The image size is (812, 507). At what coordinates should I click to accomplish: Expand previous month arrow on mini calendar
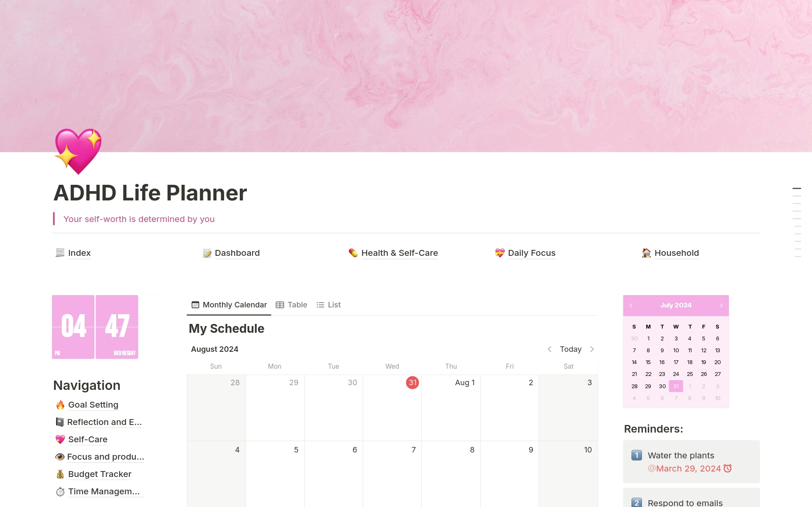click(631, 304)
